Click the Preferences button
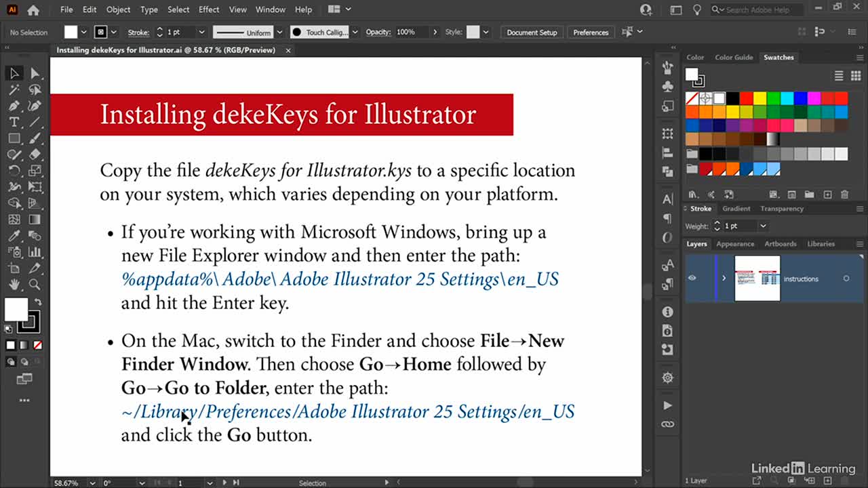Screen dimensions: 868x488 [x=591, y=32]
